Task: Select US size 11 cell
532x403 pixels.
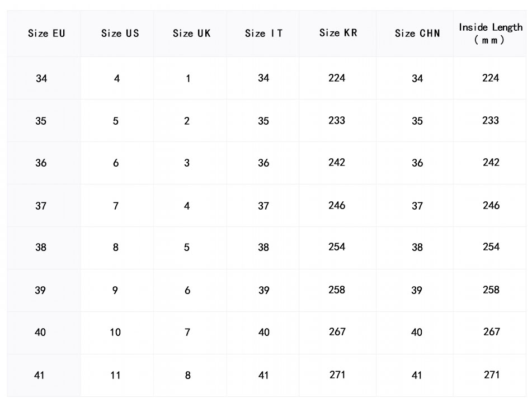Action: pyautogui.click(x=115, y=375)
